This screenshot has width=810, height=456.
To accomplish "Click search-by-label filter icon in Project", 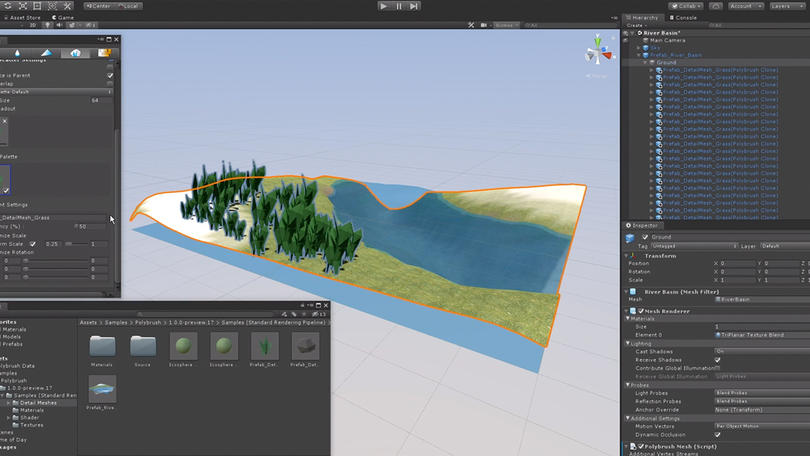I will pos(294,314).
